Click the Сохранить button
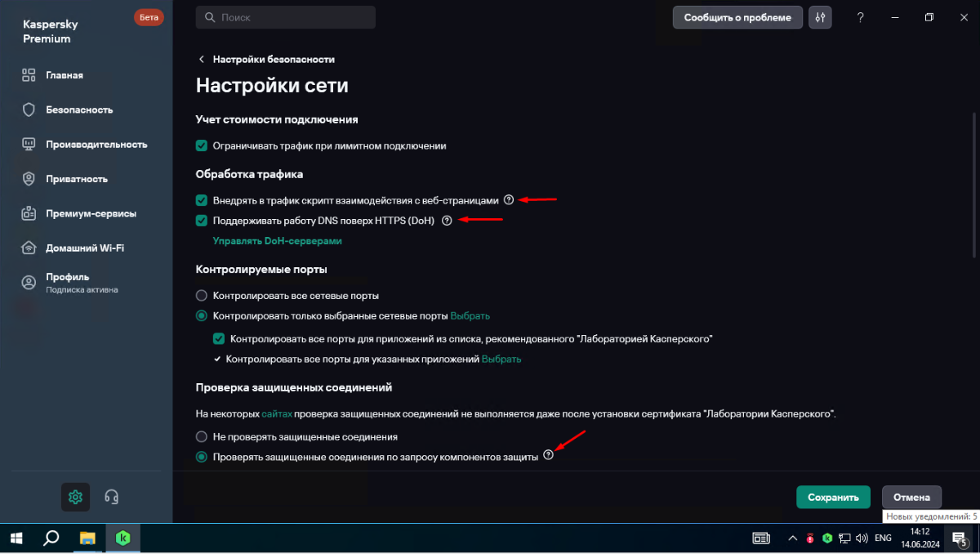Image resolution: width=980 pixels, height=554 pixels. click(x=833, y=497)
